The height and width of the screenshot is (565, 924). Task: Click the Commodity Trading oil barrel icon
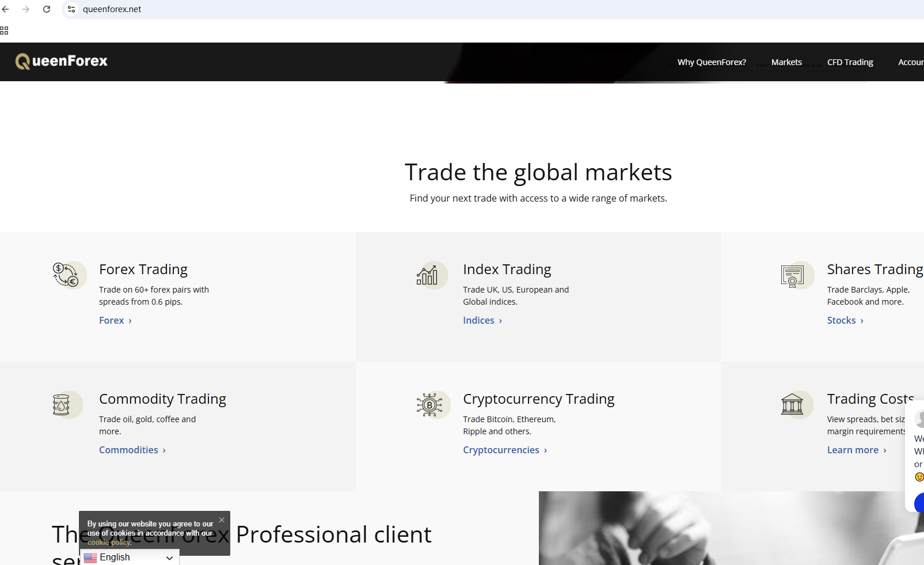(x=61, y=405)
